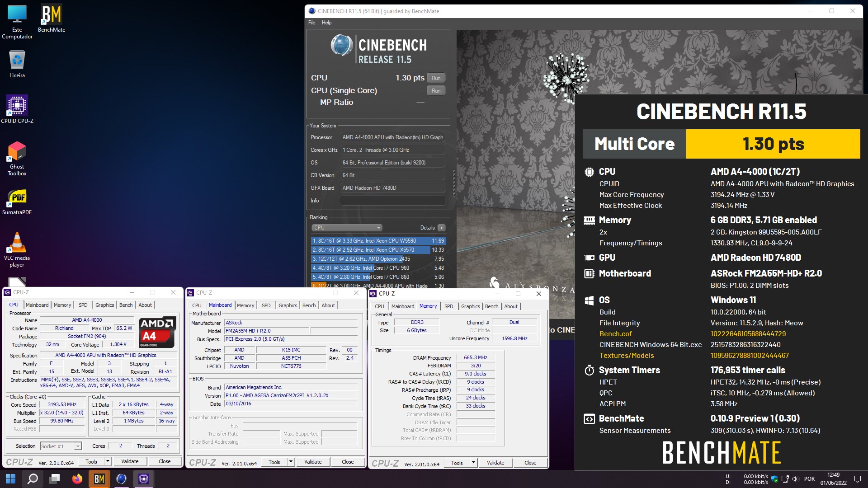The width and height of the screenshot is (868, 488).
Task: Switch to BenchMate taskbar icon
Action: coord(99,479)
